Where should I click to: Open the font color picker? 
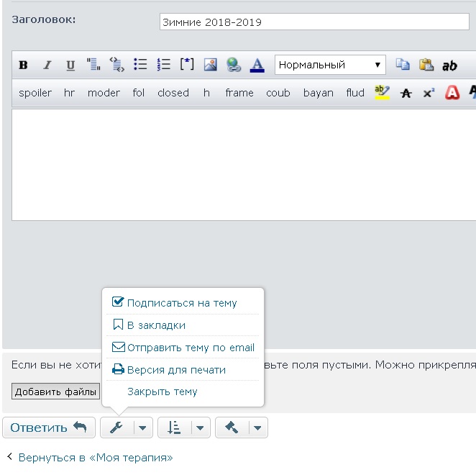[257, 65]
